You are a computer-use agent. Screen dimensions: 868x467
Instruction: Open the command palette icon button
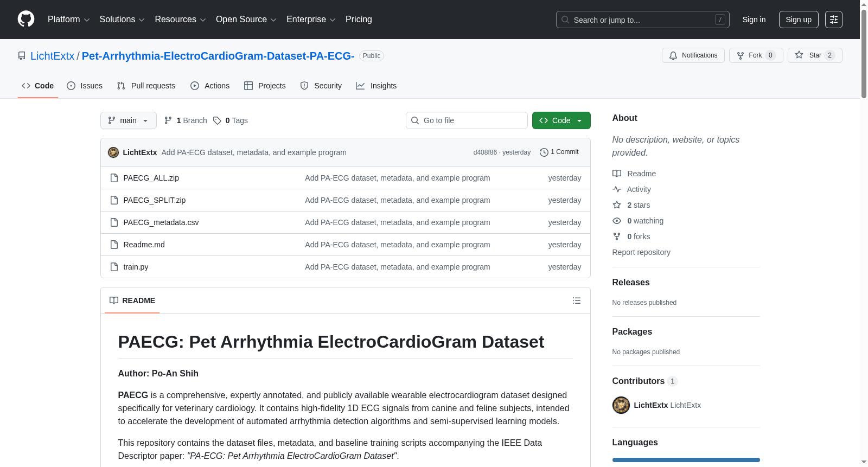(834, 20)
